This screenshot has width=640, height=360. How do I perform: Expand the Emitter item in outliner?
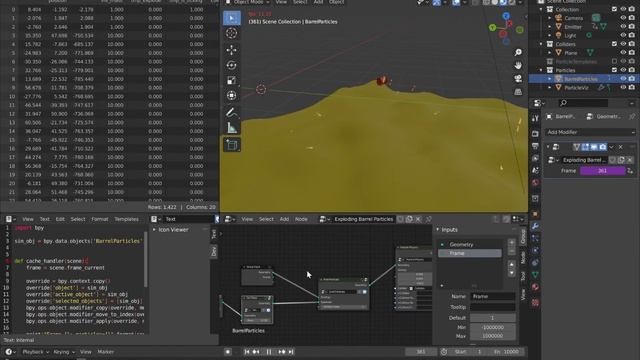549,27
